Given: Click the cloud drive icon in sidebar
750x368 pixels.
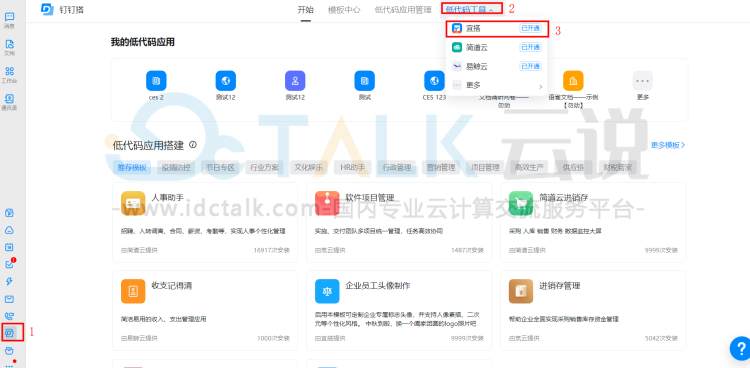Looking at the screenshot, I should click(x=9, y=230).
